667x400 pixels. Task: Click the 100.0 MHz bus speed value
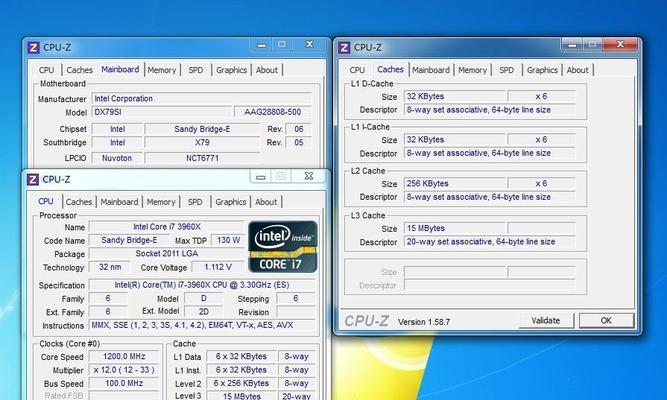[124, 383]
